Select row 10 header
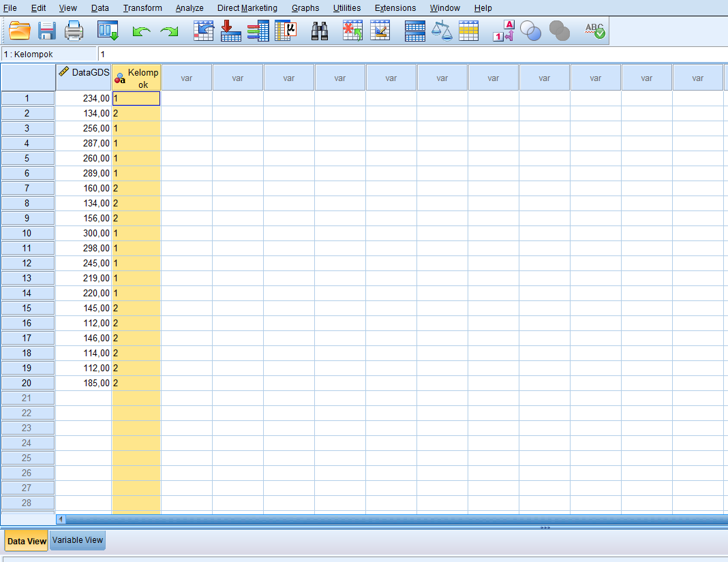 point(27,233)
